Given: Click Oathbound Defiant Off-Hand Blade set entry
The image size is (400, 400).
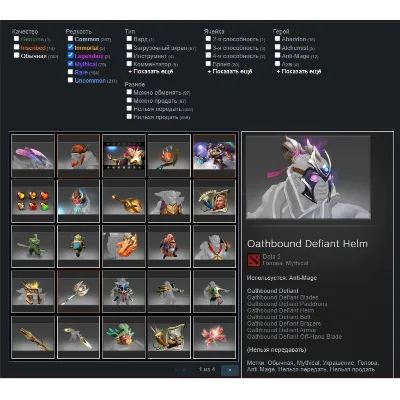Looking at the screenshot, I should point(295,337).
